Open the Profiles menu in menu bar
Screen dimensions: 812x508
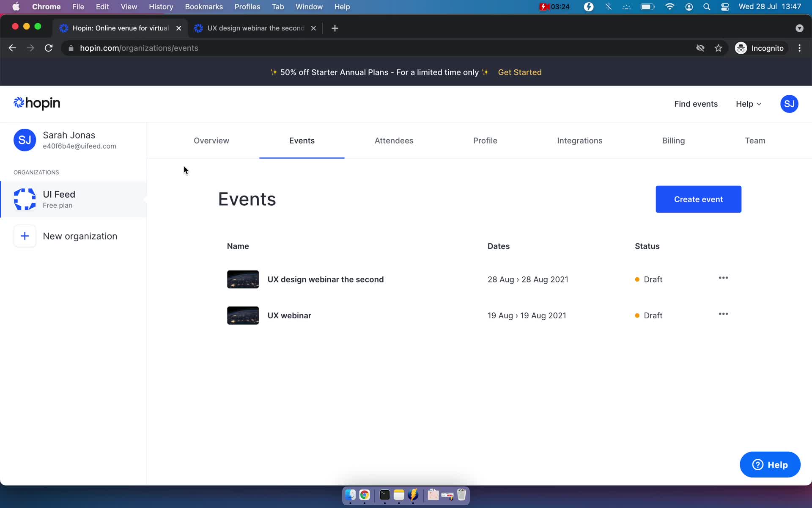(247, 7)
